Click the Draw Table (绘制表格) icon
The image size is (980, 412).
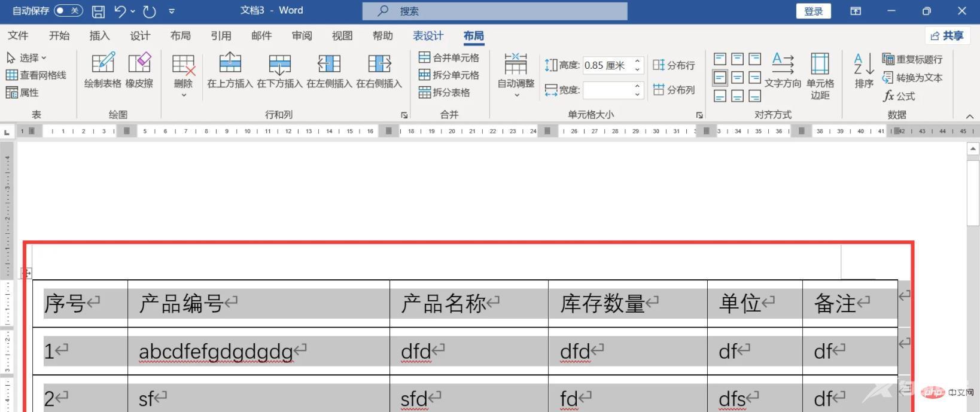pyautogui.click(x=102, y=63)
